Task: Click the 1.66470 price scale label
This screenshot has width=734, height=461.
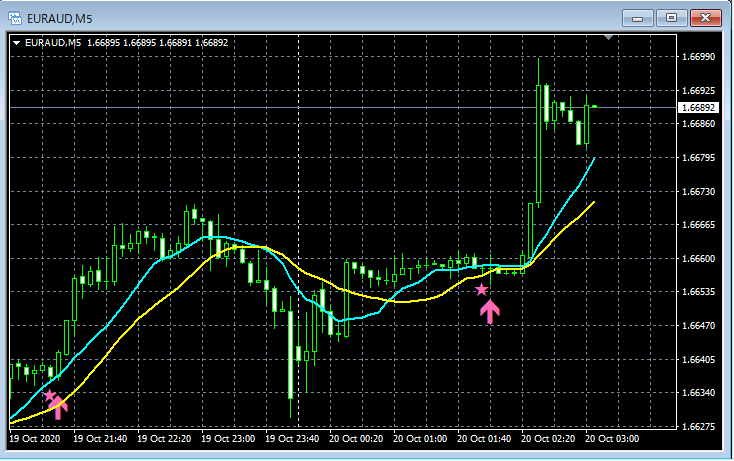Action: tap(698, 325)
